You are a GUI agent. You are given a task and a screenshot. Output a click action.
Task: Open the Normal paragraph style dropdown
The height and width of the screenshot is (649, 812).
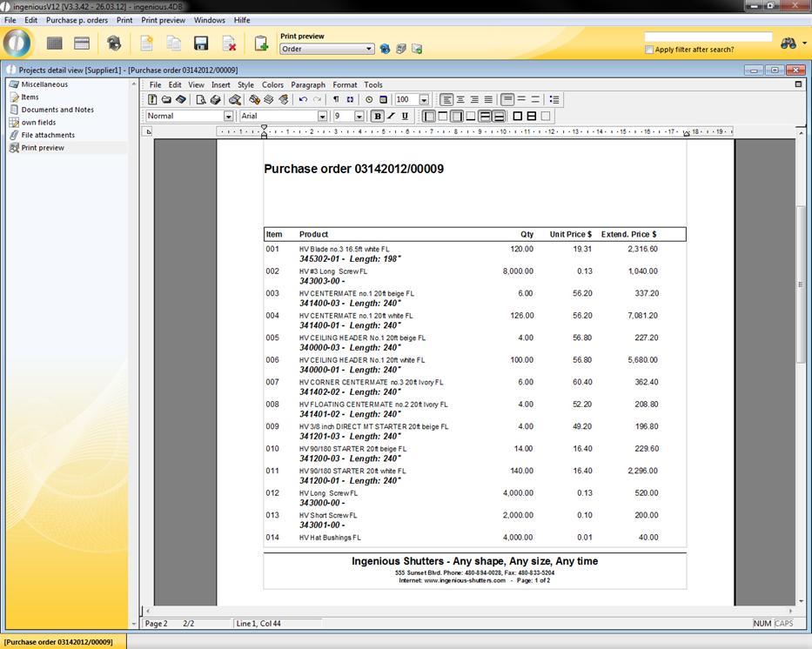[x=229, y=116]
